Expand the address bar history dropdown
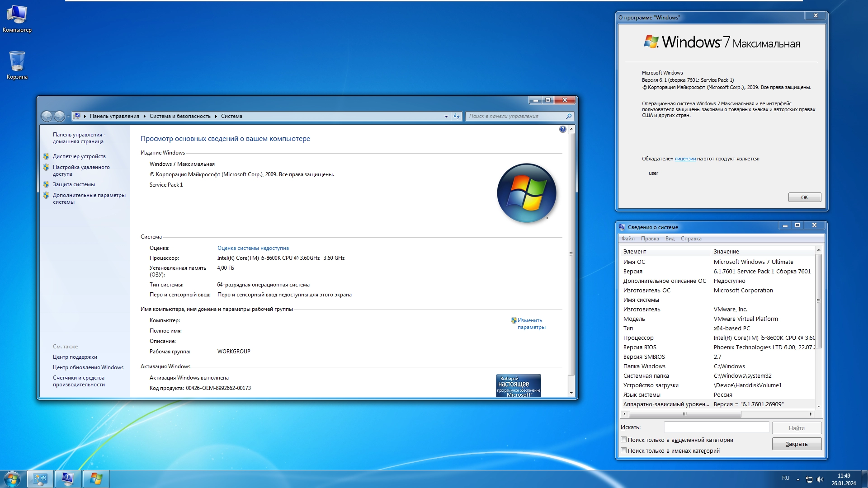This screenshot has height=488, width=868. 446,117
